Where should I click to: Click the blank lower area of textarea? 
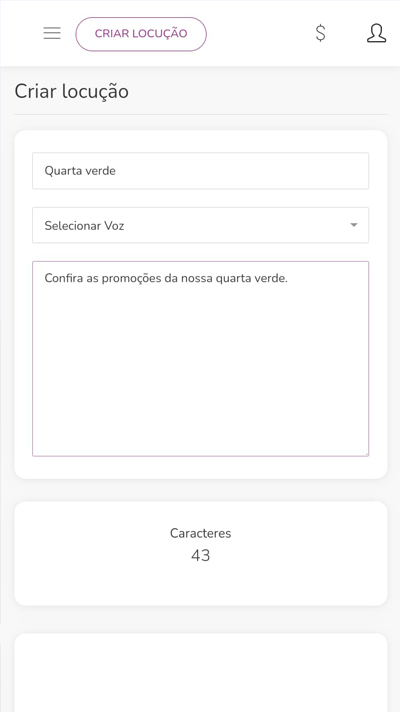(200, 386)
